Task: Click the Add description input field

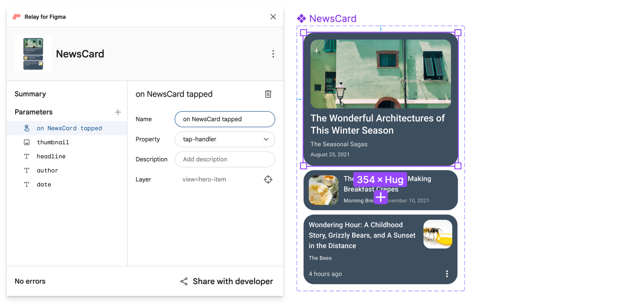Action: pyautogui.click(x=225, y=159)
